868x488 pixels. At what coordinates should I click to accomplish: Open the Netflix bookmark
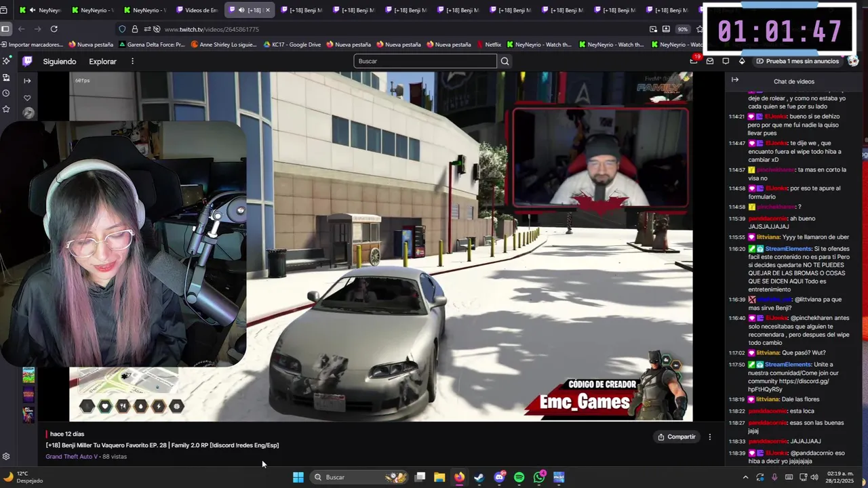pyautogui.click(x=488, y=45)
